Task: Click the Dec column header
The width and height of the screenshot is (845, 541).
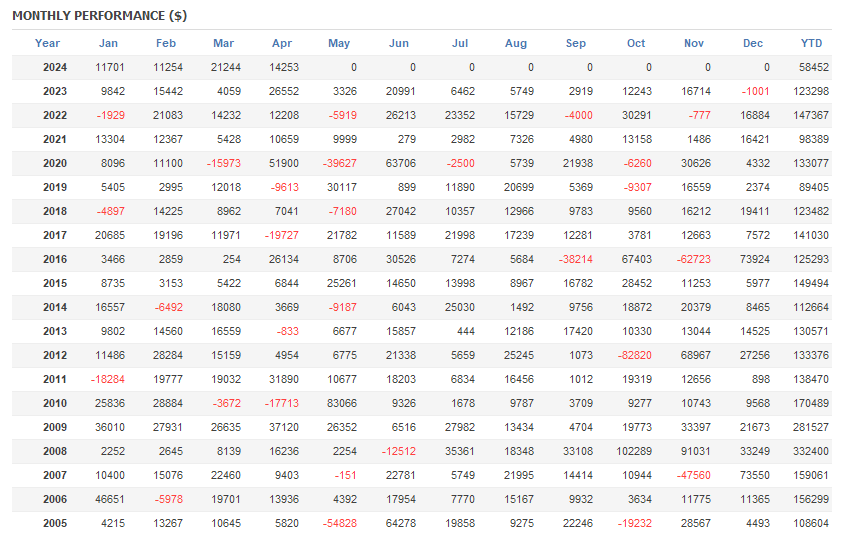Action: click(x=753, y=43)
